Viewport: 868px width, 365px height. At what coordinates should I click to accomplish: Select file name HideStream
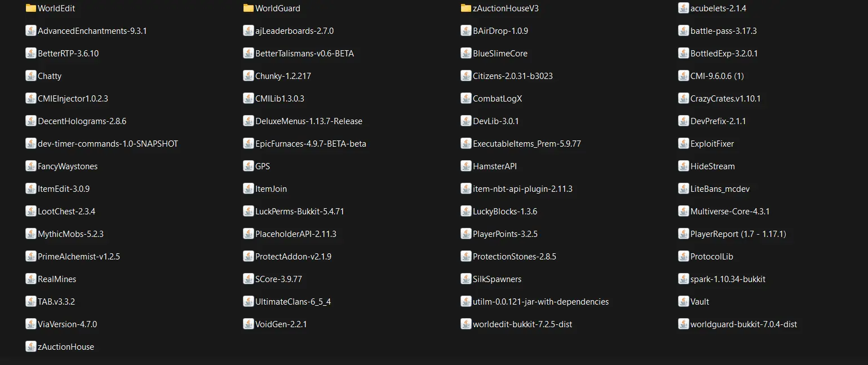point(712,166)
